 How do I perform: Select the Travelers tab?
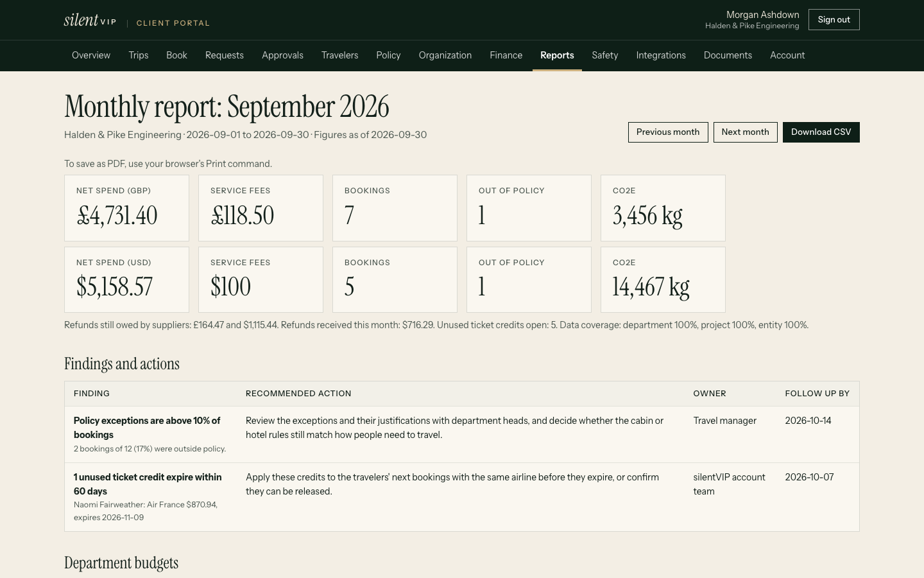tap(340, 55)
